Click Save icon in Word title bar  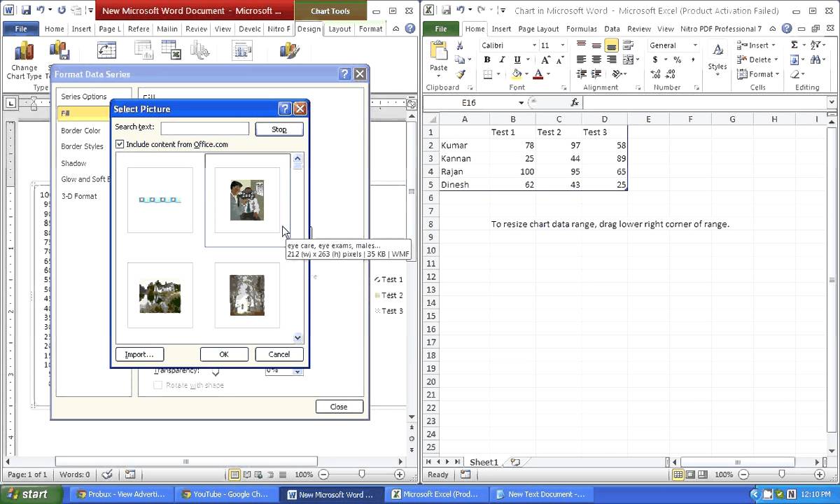[26, 10]
